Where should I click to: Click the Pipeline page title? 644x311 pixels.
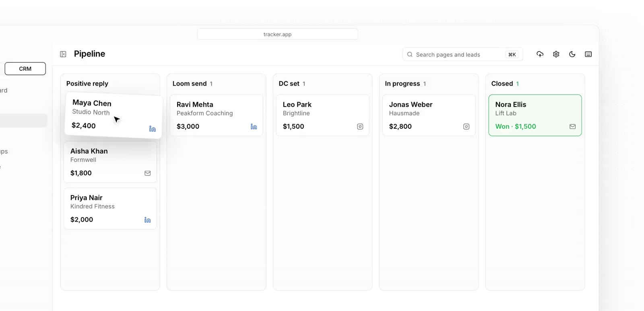(x=89, y=54)
